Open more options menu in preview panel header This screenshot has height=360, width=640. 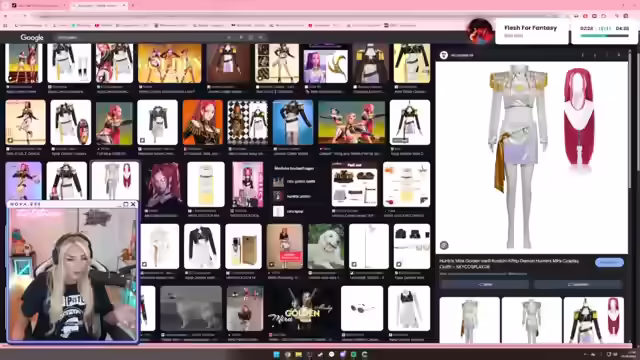607,55
